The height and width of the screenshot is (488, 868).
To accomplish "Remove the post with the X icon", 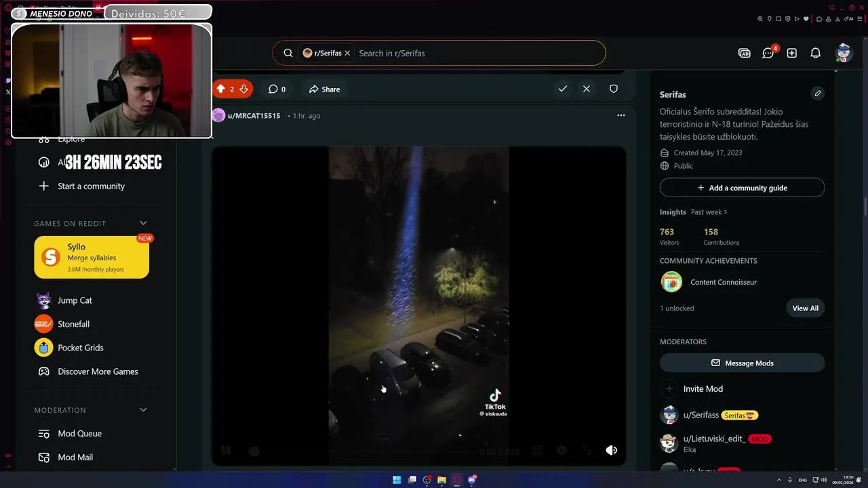I will click(x=587, y=89).
